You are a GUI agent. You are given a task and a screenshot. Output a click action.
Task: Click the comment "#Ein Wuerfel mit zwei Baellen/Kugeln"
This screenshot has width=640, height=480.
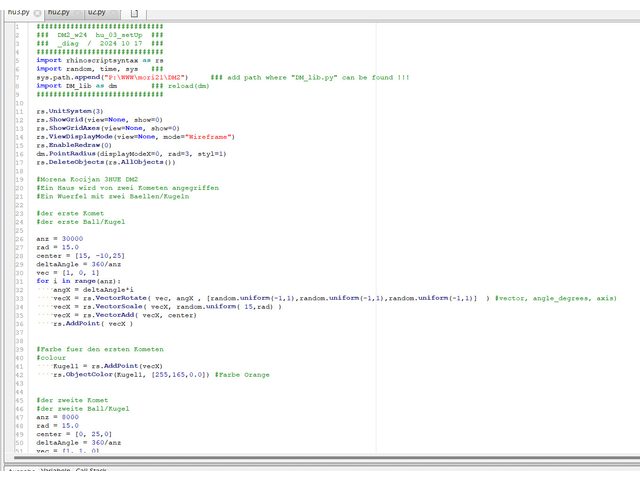coord(112,197)
